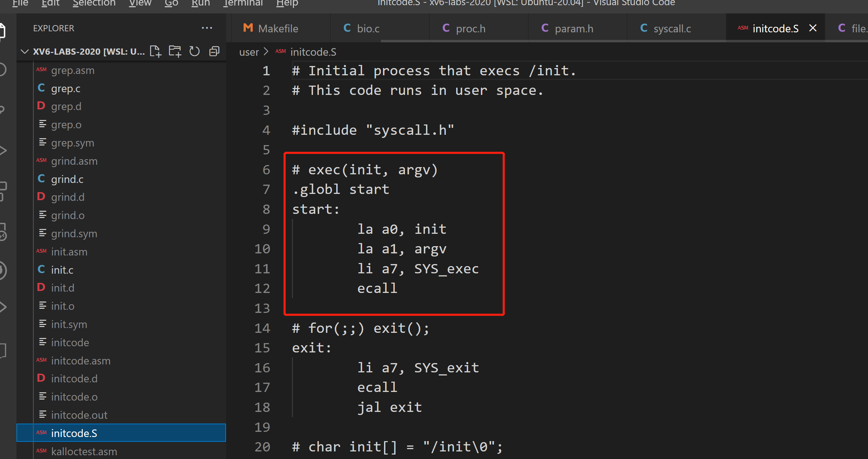Screen dimensions: 868x459
Task: Click the 'user' breadcrumb segment
Action: pos(249,52)
